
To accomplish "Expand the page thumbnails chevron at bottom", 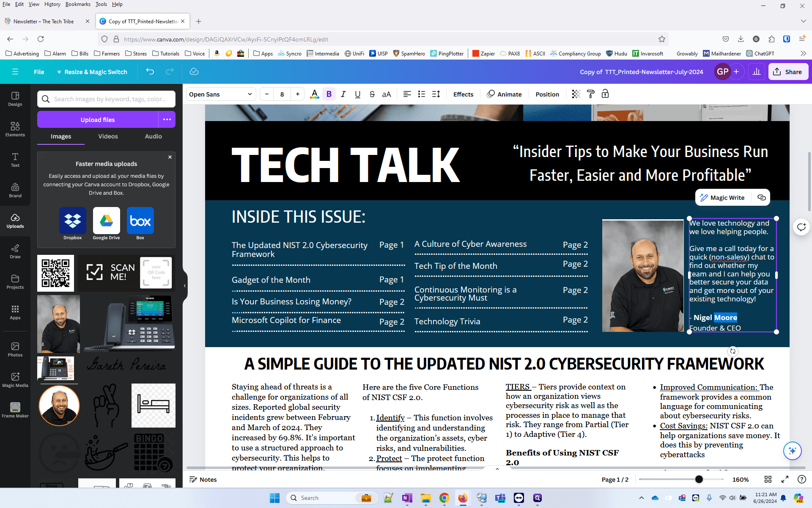I will pos(497,469).
